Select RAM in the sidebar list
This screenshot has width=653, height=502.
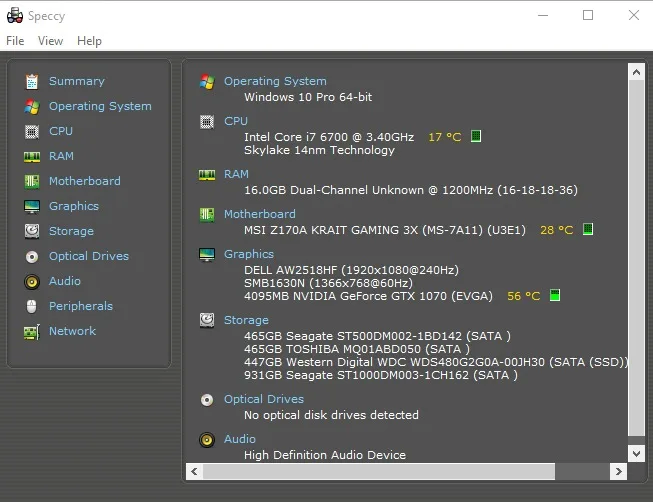(61, 156)
